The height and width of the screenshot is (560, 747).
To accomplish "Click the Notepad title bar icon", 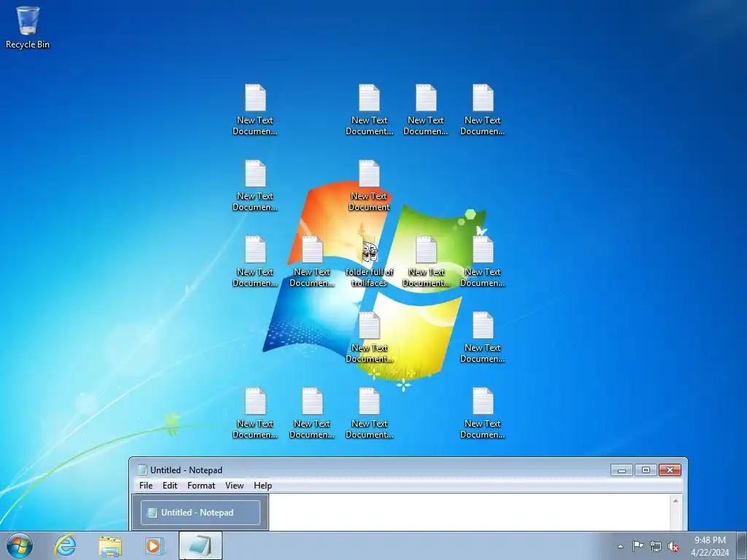I will [142, 470].
